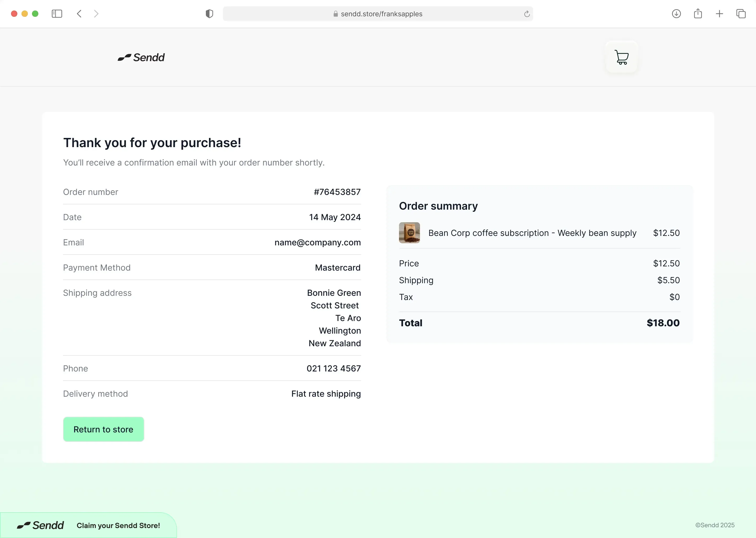Select the Bean Corp coffee subscription item name
This screenshot has width=756, height=538.
coord(532,233)
